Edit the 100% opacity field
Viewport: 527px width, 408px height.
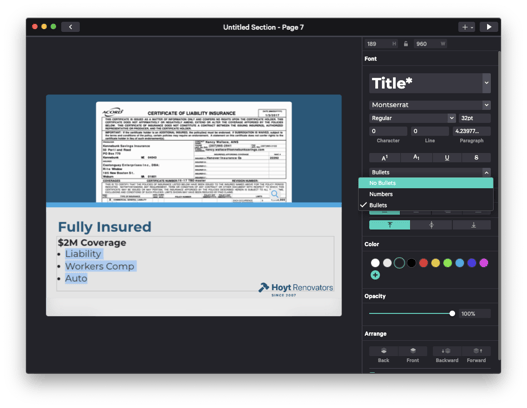[475, 314]
